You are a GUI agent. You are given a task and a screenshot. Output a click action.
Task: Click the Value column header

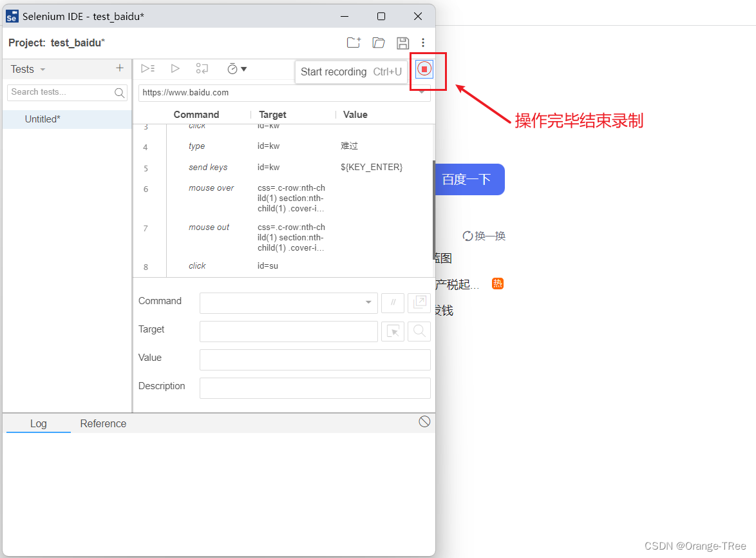pos(355,115)
